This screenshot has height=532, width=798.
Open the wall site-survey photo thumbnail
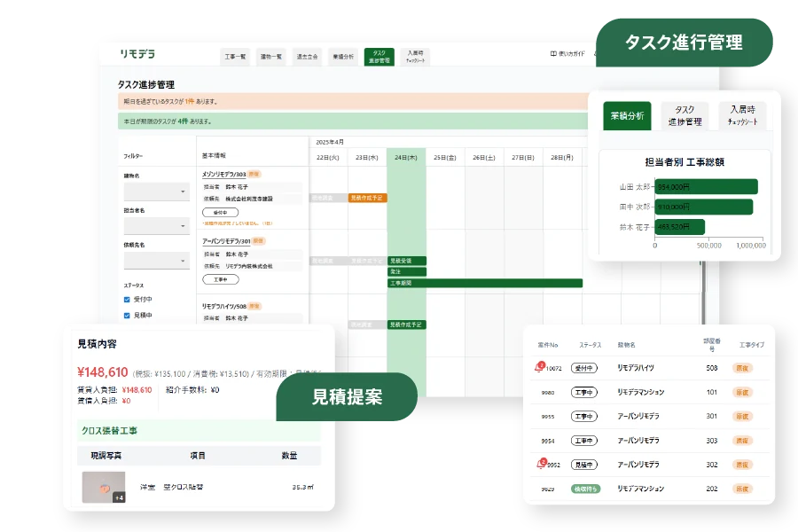pos(104,487)
